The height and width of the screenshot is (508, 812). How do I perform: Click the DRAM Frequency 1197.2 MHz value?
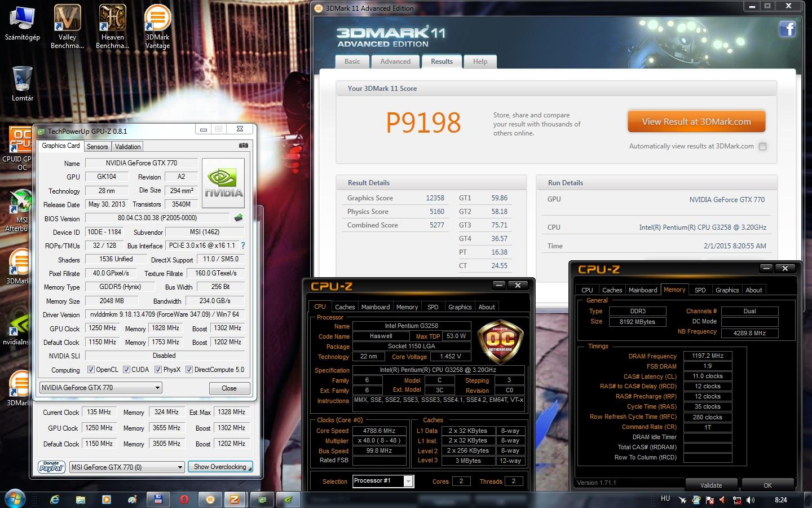(707, 356)
